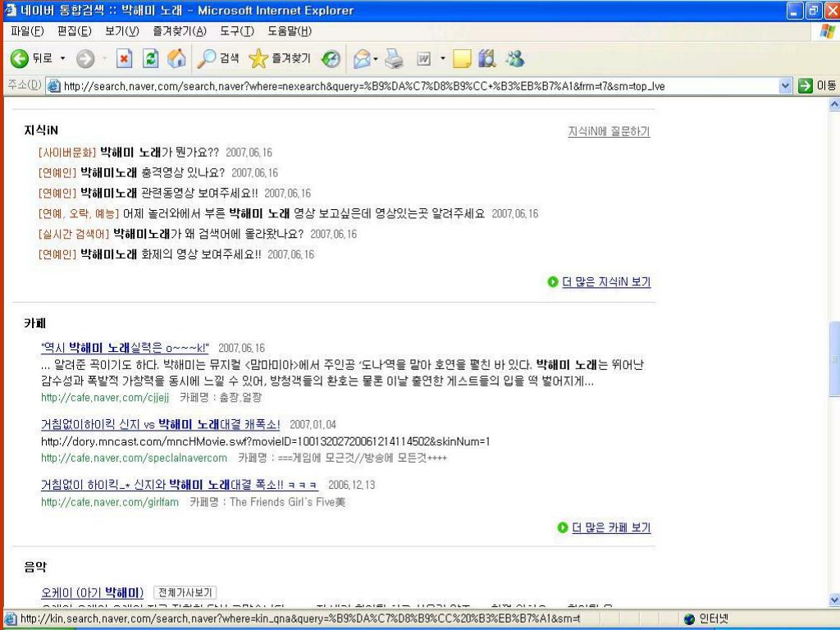Click the mncast.com movie URL text
Image resolution: width=840 pixels, height=630 pixels.
(266, 441)
